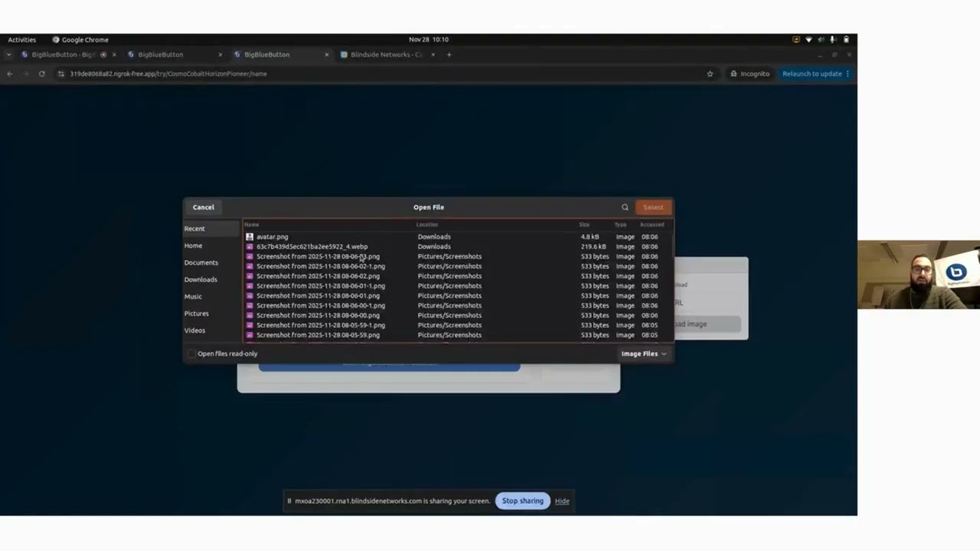Open the network status indicator in top bar
Screen dimensions: 980x551
coord(808,40)
